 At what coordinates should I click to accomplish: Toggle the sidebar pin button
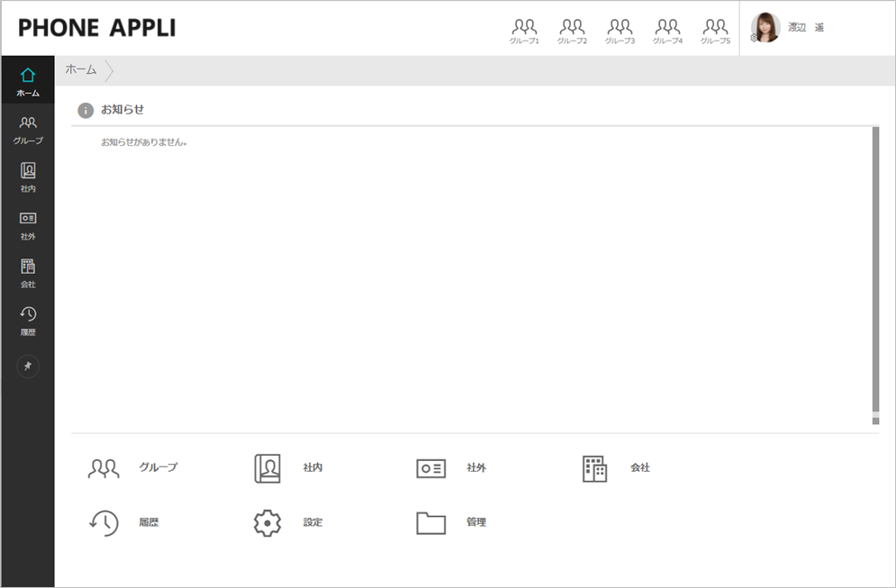pyautogui.click(x=28, y=366)
